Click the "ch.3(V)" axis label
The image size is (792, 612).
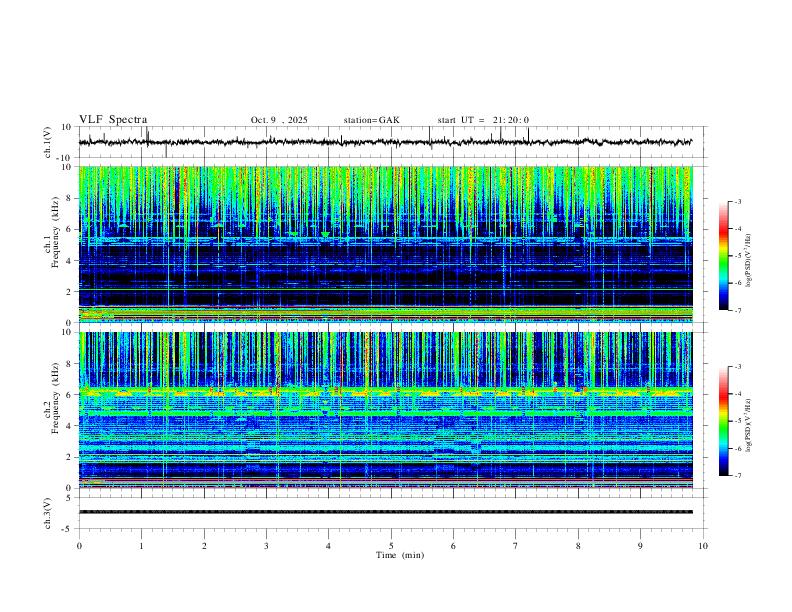pos(48,513)
